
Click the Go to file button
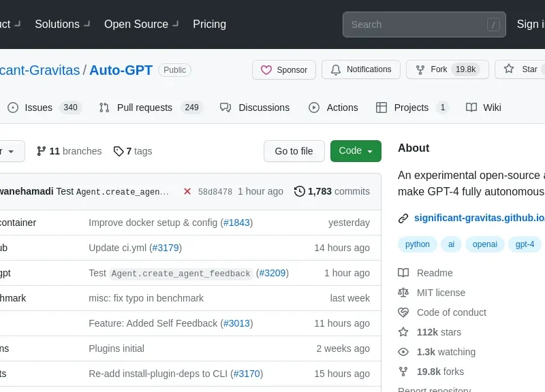coord(294,151)
